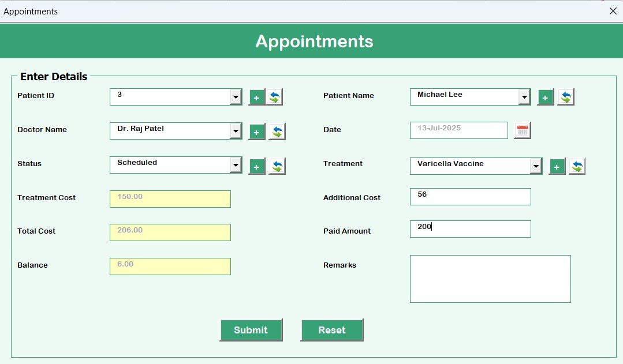Image resolution: width=623 pixels, height=364 pixels.
Task: Select the Treatment Cost field 150.00
Action: [170, 199]
